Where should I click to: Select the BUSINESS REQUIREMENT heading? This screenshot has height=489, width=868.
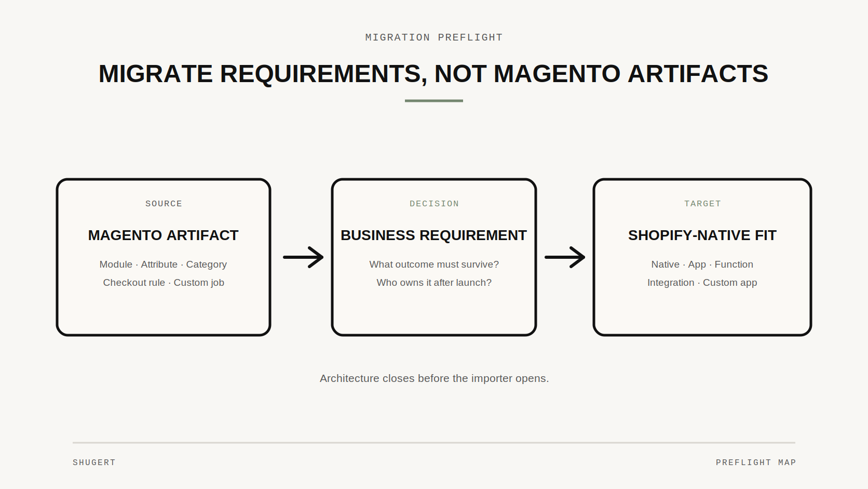pyautogui.click(x=434, y=235)
